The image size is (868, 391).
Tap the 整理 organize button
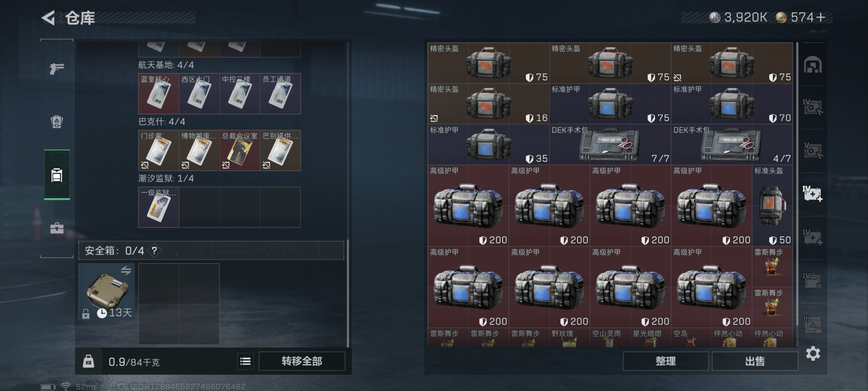[x=666, y=361]
